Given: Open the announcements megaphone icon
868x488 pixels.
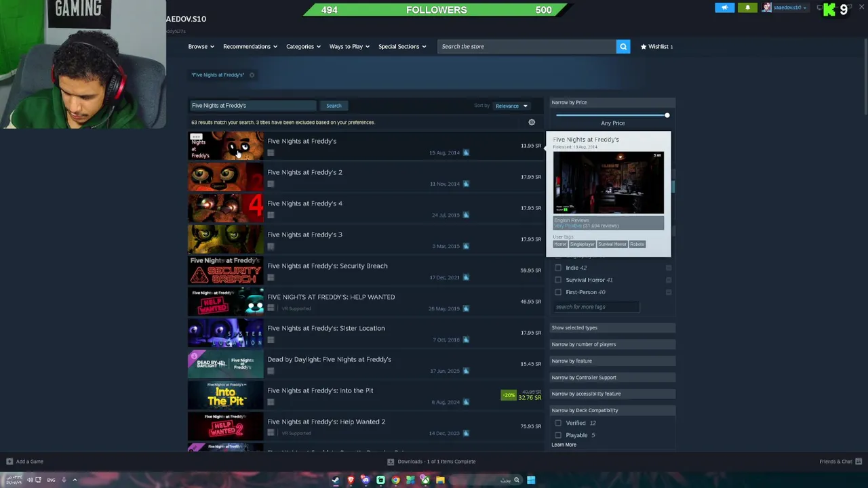Looking at the screenshot, I should [724, 7].
